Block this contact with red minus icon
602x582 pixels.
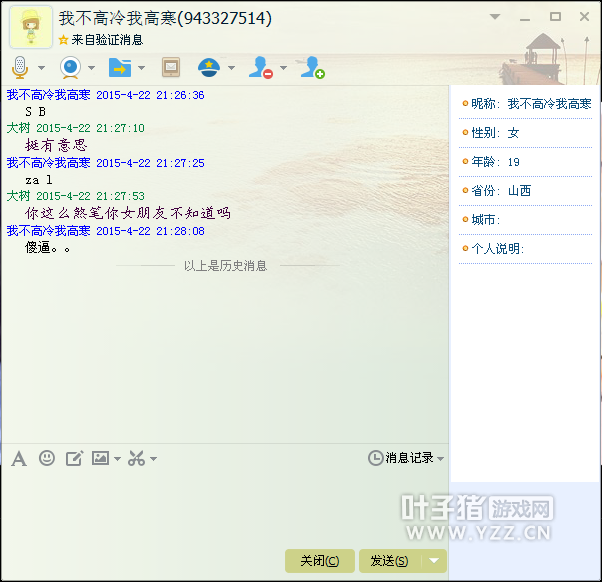tap(260, 68)
